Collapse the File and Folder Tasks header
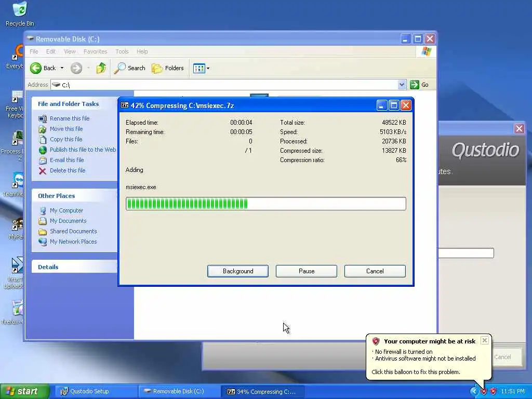This screenshot has height=399, width=532. pyautogui.click(x=75, y=104)
